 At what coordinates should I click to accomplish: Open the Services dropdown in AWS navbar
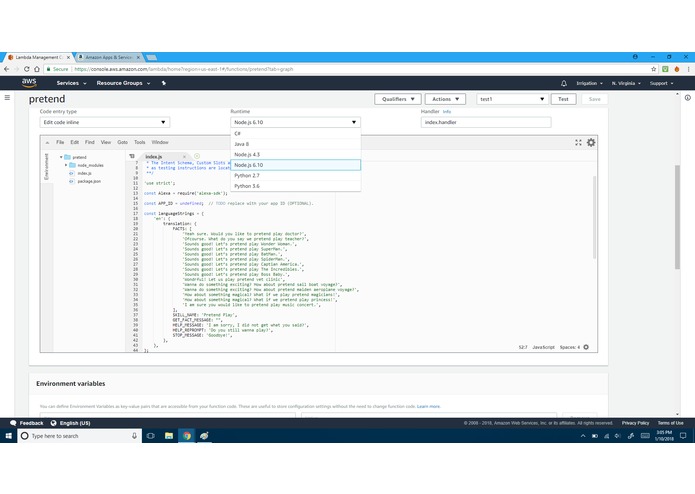tap(71, 83)
